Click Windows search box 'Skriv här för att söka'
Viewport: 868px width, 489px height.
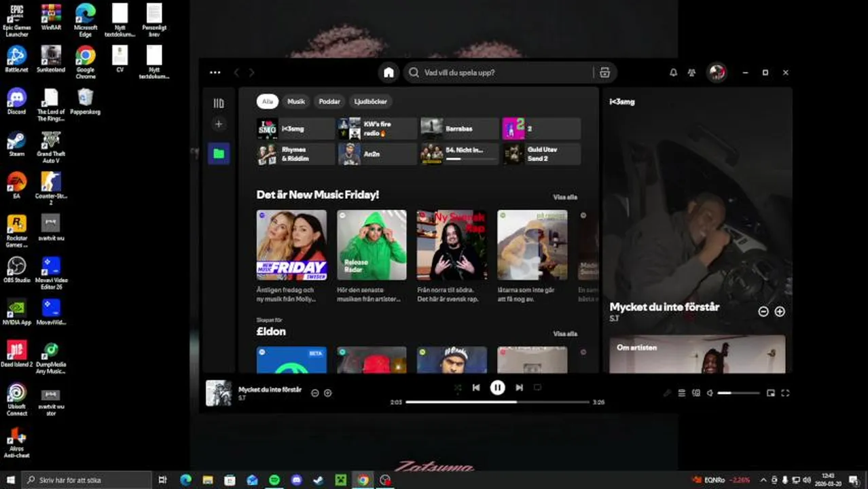[86, 480]
